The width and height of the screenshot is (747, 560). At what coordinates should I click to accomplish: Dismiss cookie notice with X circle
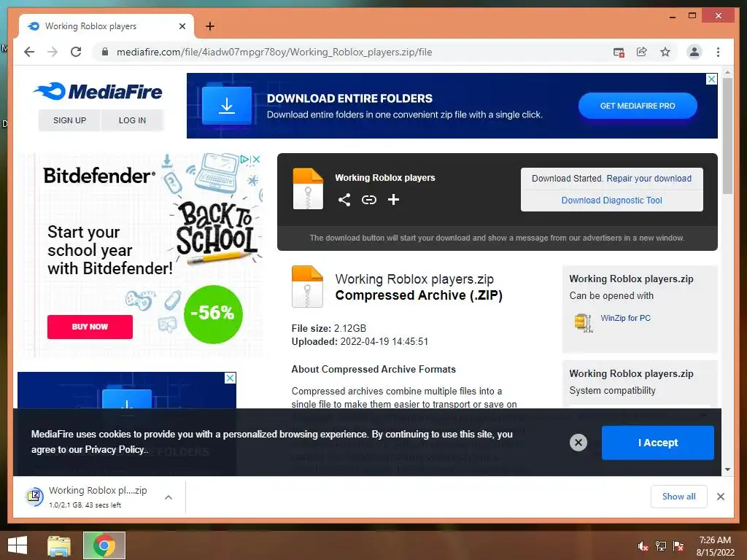tap(578, 443)
